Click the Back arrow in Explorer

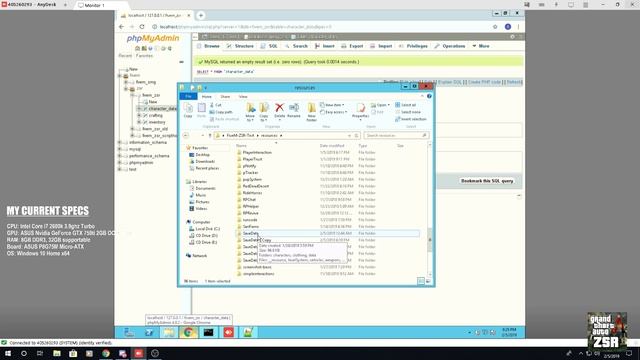pyautogui.click(x=186, y=135)
